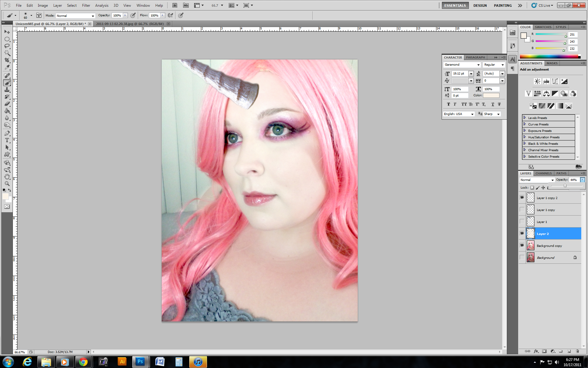Toggle Quick Mask mode

[x=7, y=207]
